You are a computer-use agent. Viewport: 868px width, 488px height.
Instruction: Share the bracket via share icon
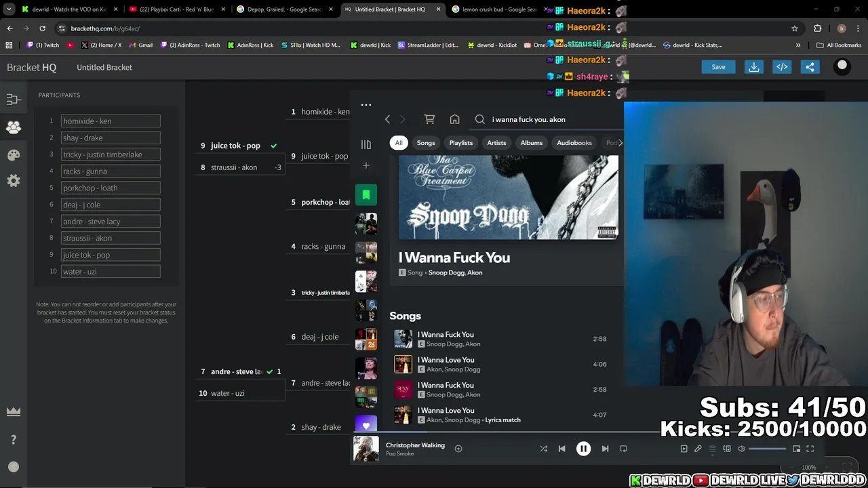810,67
